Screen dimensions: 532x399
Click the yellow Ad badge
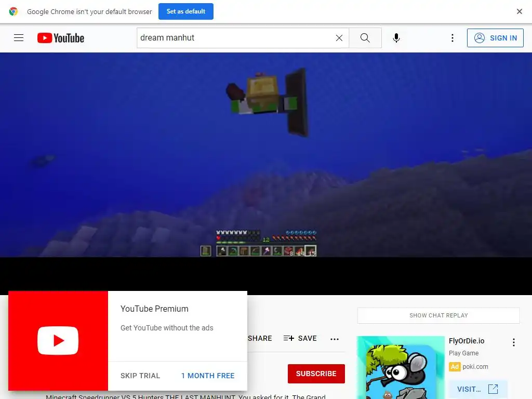[455, 367]
